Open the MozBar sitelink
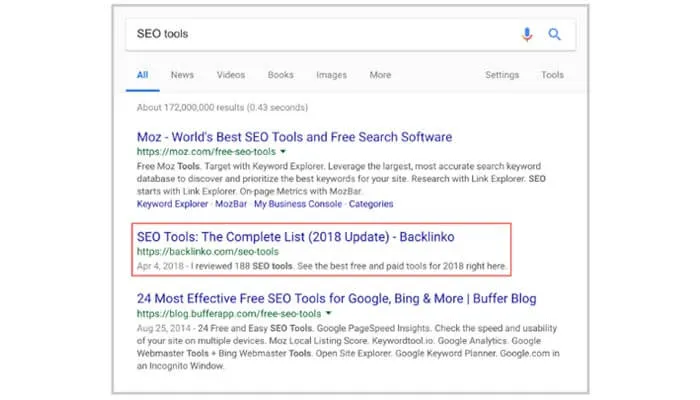 point(231,204)
